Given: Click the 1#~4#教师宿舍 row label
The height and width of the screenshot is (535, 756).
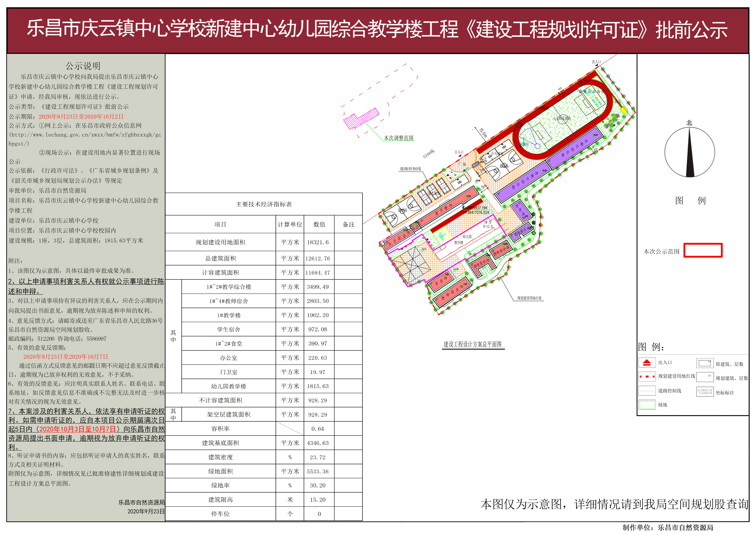Looking at the screenshot, I should coord(229,301).
